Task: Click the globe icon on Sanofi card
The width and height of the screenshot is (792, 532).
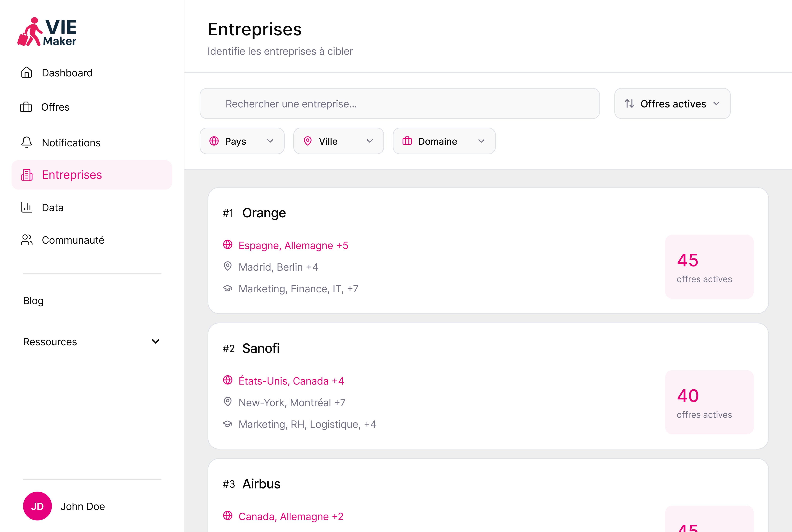Action: pyautogui.click(x=228, y=380)
